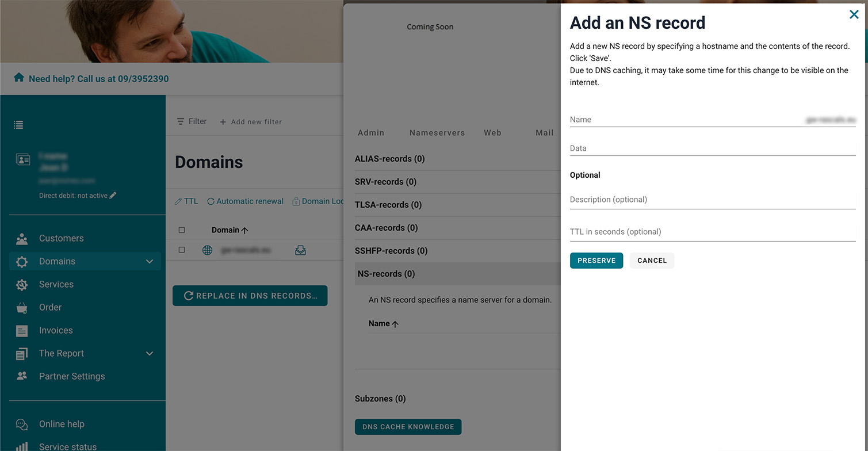Click the Domains gear icon in sidebar
This screenshot has width=868, height=451.
coord(22,262)
